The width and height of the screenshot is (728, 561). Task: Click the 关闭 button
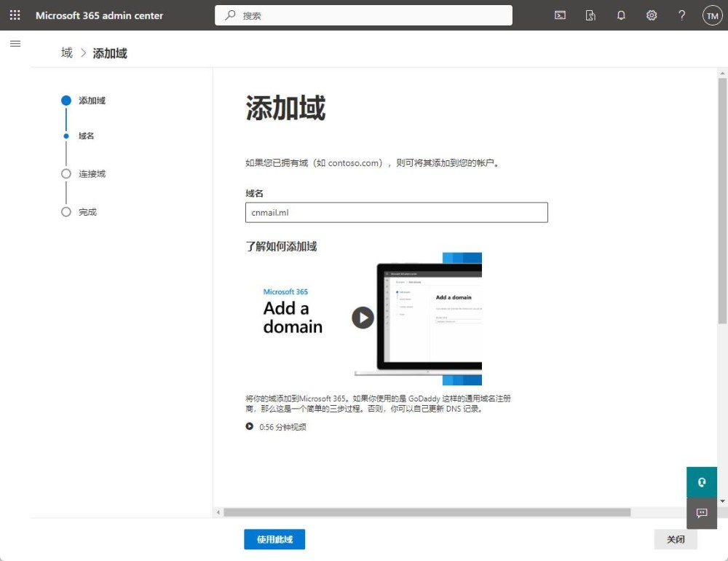(675, 539)
